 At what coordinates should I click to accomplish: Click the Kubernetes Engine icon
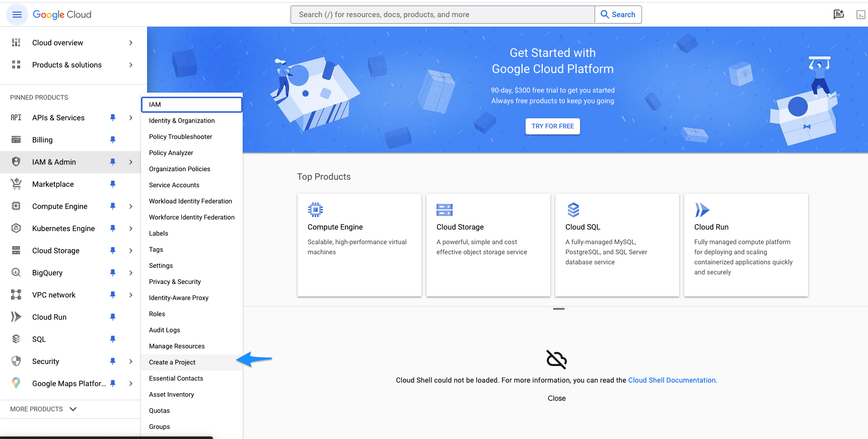pos(16,228)
